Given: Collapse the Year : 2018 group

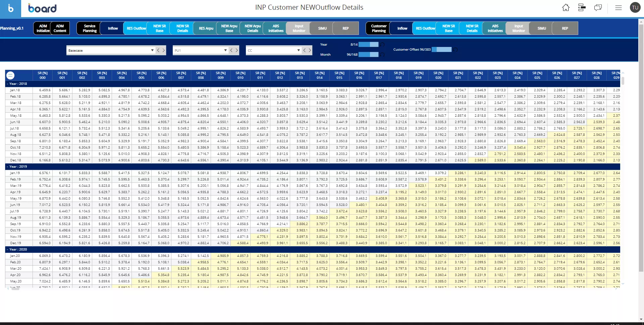Looking at the screenshot, I should point(7,84).
